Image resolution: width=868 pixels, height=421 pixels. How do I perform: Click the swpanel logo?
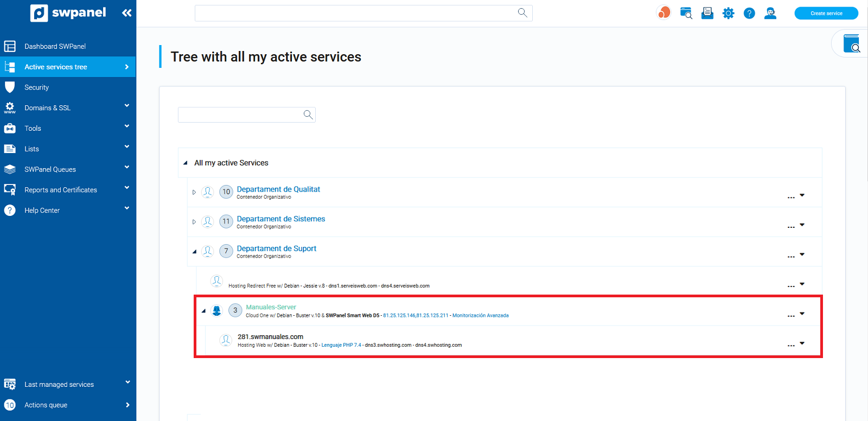tap(68, 12)
